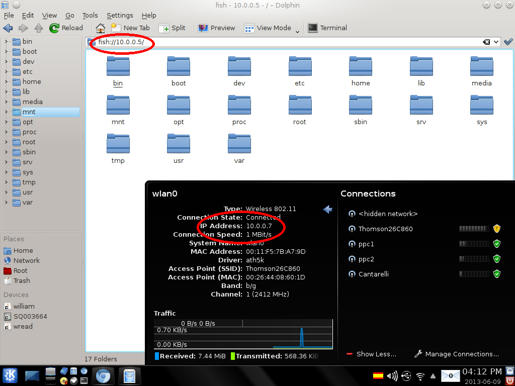The width and height of the screenshot is (515, 386).
Task: Select the tmp folder in main view
Action: [x=118, y=149]
